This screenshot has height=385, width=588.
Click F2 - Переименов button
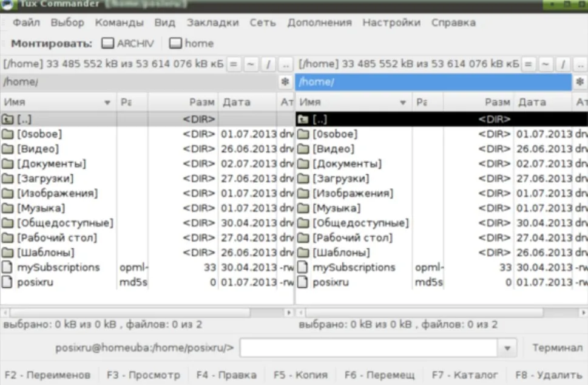pyautogui.click(x=48, y=375)
